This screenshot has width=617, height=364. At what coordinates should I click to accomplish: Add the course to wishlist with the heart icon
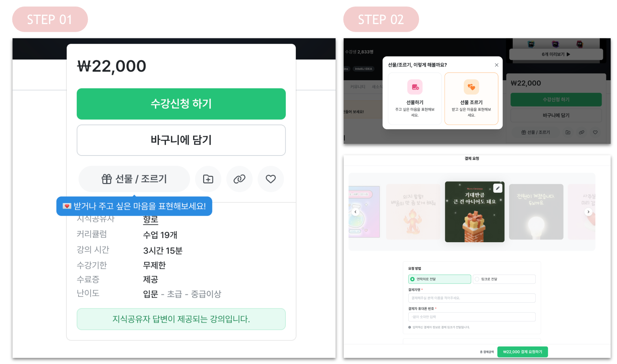tap(271, 179)
